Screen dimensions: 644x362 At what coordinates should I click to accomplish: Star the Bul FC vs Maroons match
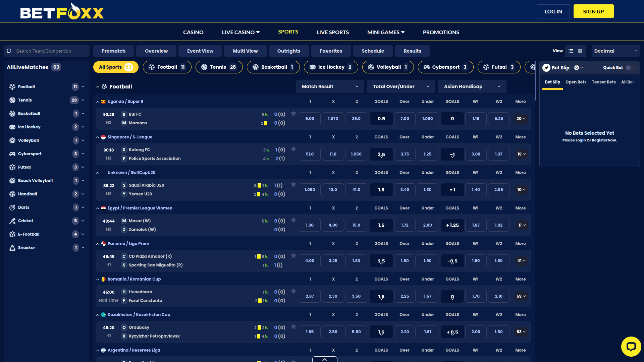tap(293, 114)
